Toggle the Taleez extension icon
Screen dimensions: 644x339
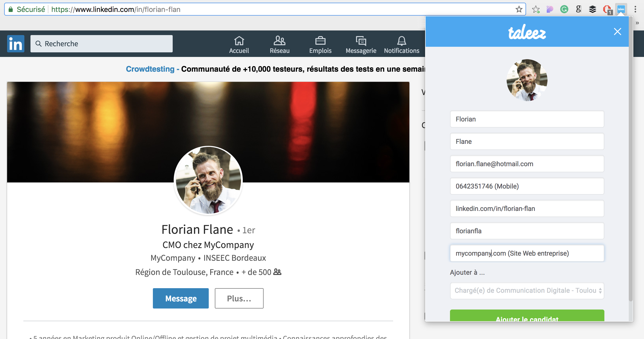[621, 9]
